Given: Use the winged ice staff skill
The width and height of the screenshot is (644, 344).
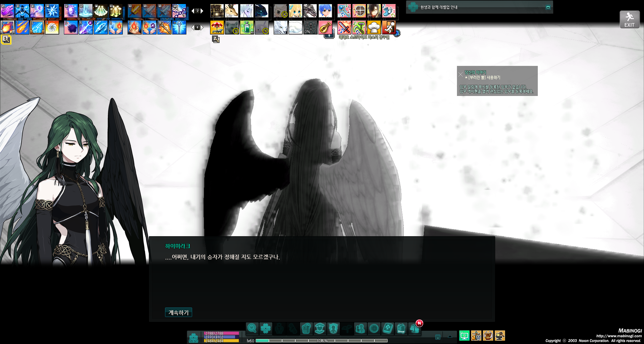Looking at the screenshot, I should point(179,27).
